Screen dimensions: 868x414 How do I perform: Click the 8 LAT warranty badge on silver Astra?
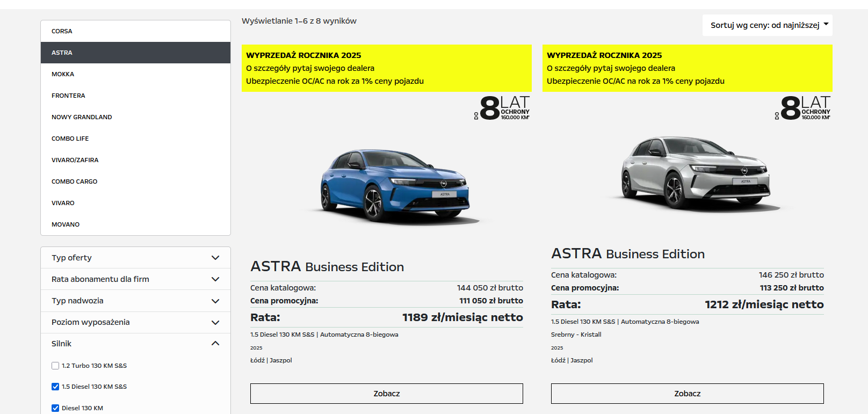point(803,108)
